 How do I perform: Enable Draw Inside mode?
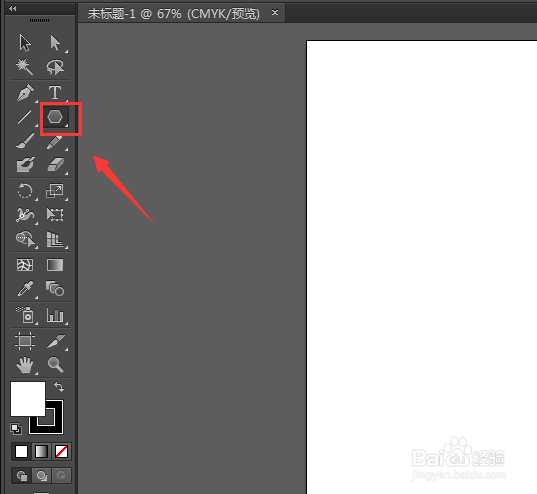pos(61,476)
